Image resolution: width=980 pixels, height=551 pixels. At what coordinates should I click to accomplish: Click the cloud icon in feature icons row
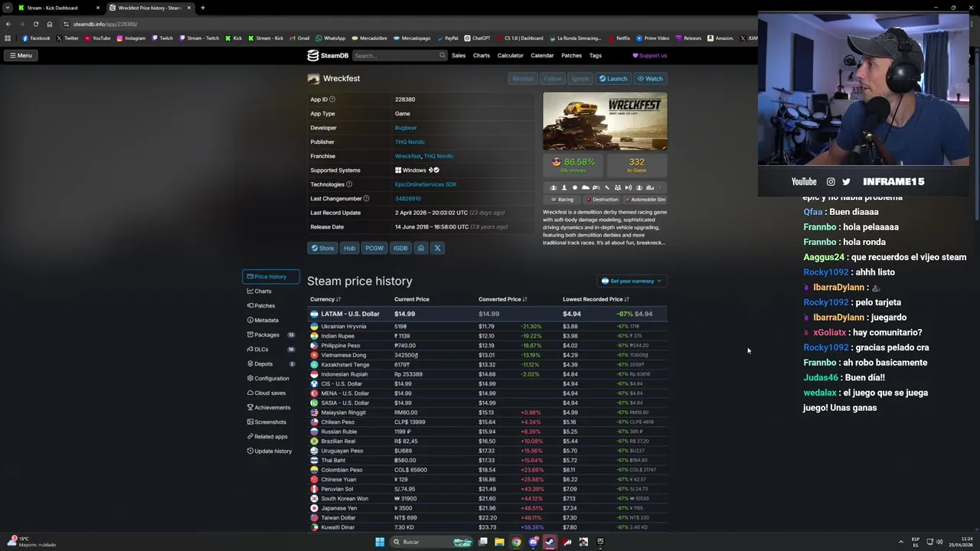586,187
